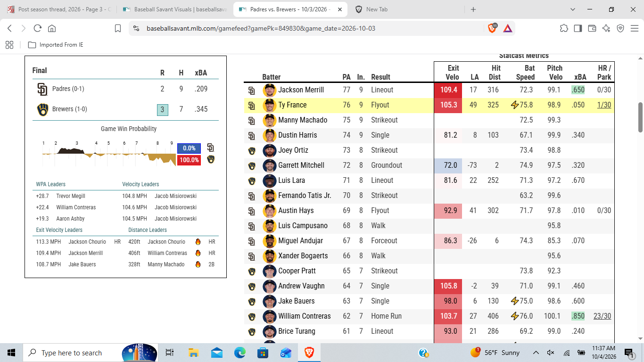Click the blue 0.0% win probability box
Viewport: 644px width, 362px height.
pyautogui.click(x=189, y=148)
